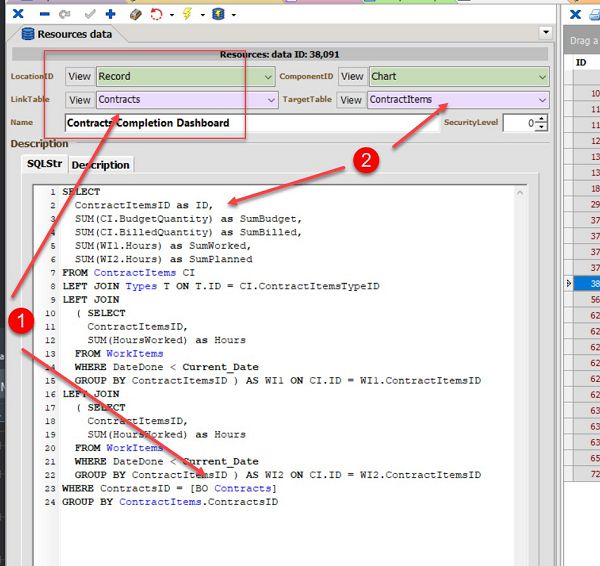This screenshot has height=566, width=600.
Task: Click the View button next to LocationID
Action: tap(79, 77)
